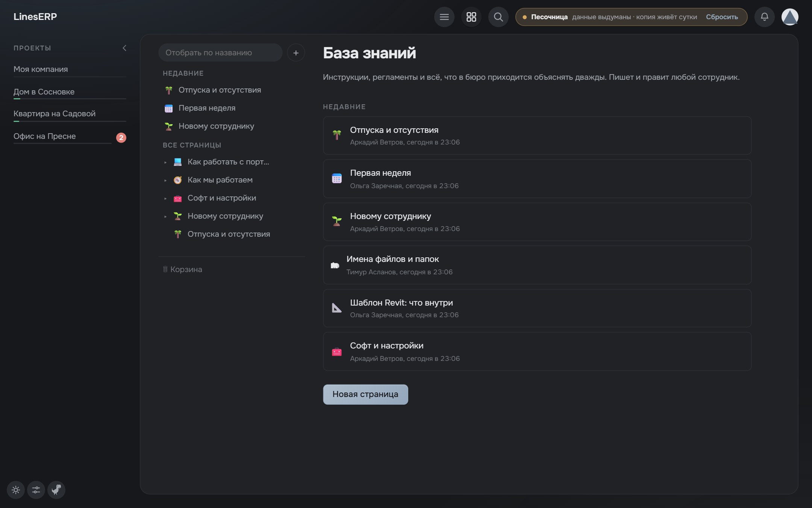Click the search magnifier icon

click(498, 17)
